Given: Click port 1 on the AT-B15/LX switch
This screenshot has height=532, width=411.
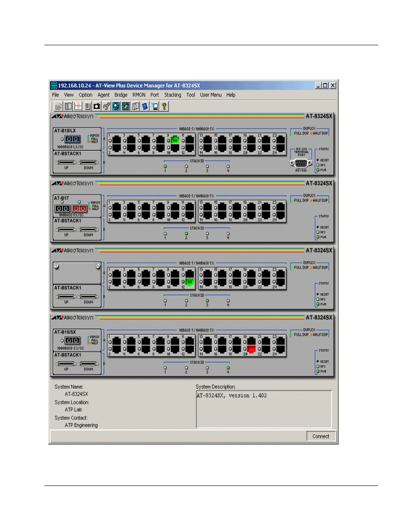Looking at the screenshot, I should click(x=117, y=140).
